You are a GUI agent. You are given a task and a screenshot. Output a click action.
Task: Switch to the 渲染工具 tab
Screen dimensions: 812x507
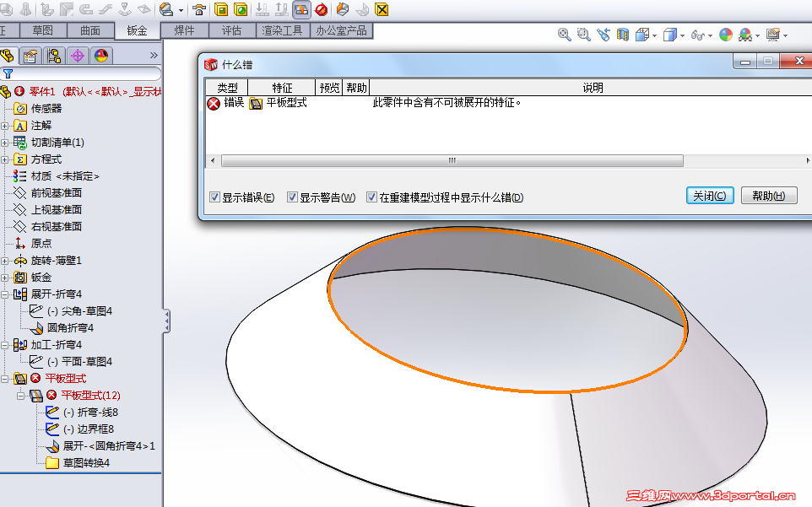point(282,30)
